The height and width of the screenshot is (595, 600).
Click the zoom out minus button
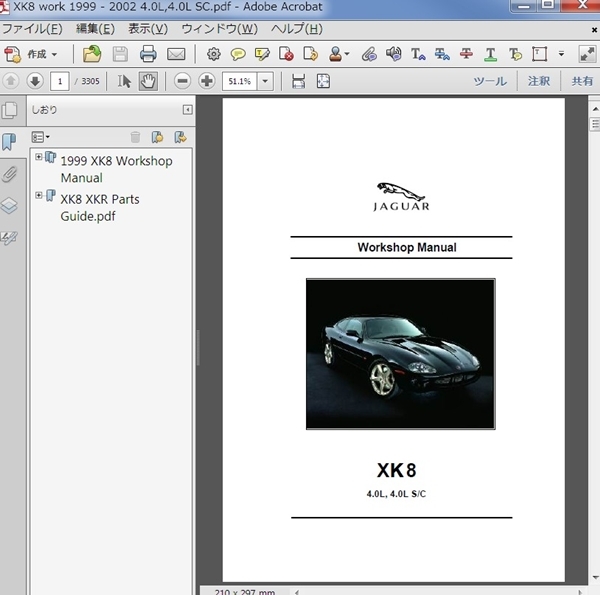pos(183,82)
